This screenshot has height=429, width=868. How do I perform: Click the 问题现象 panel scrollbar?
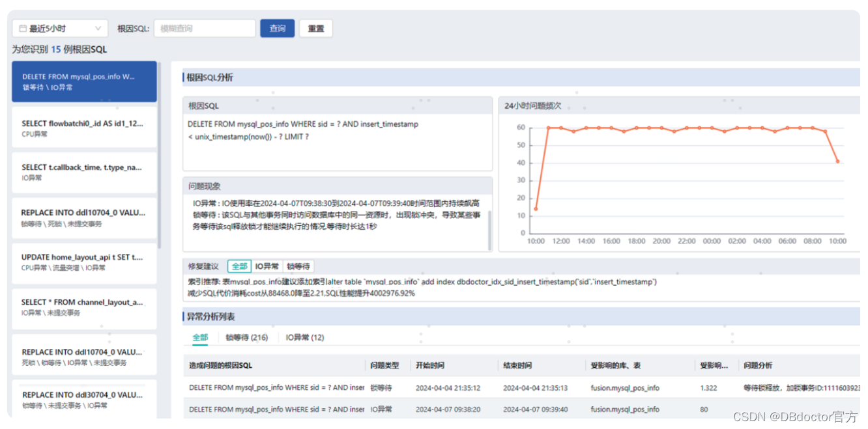[x=490, y=230]
